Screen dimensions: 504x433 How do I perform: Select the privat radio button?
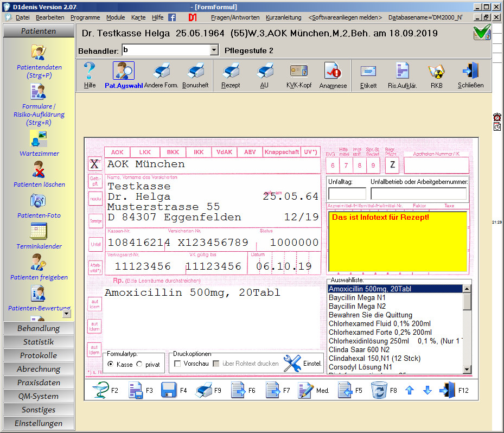coord(139,364)
